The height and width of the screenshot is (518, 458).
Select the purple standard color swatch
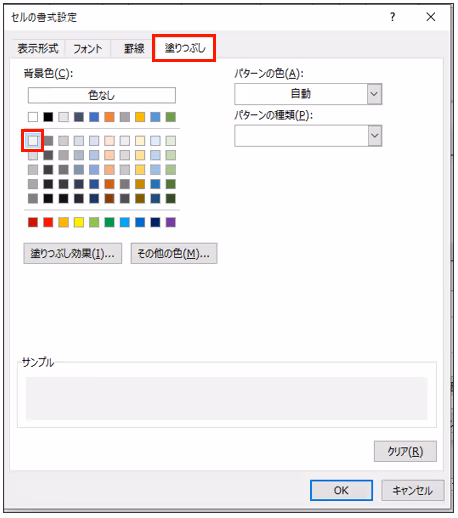pyautogui.click(x=171, y=222)
